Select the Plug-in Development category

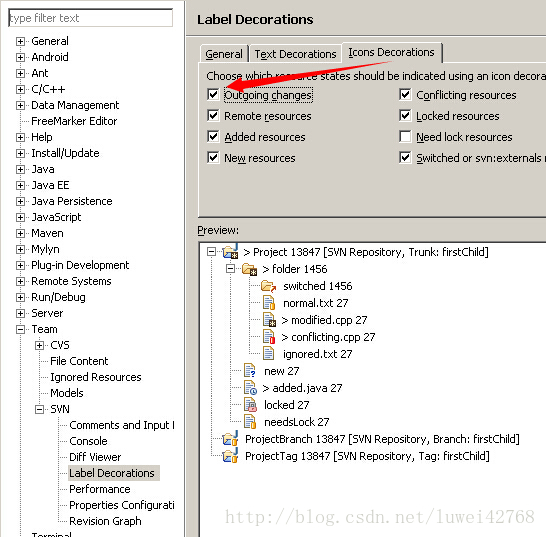80,265
